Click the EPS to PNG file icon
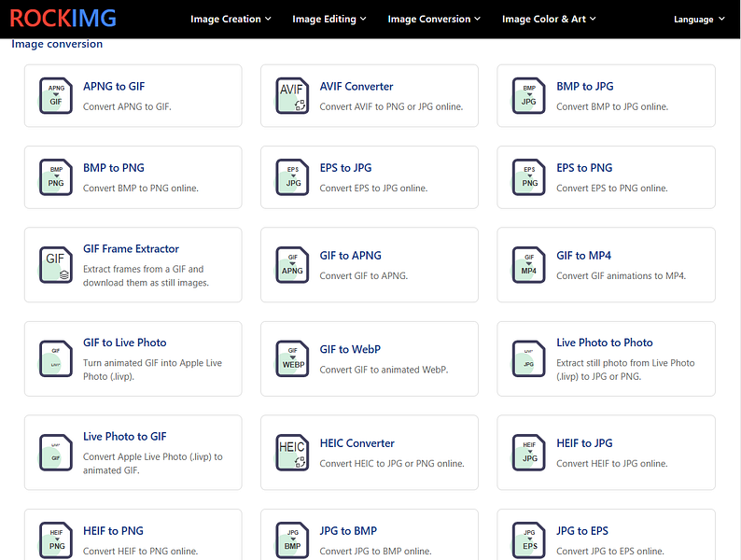 (x=529, y=177)
